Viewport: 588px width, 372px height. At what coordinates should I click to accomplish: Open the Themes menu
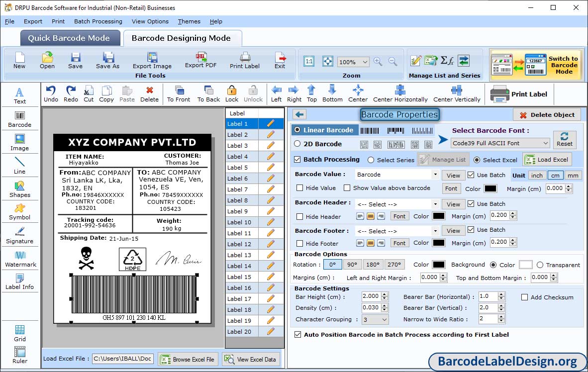point(189,21)
